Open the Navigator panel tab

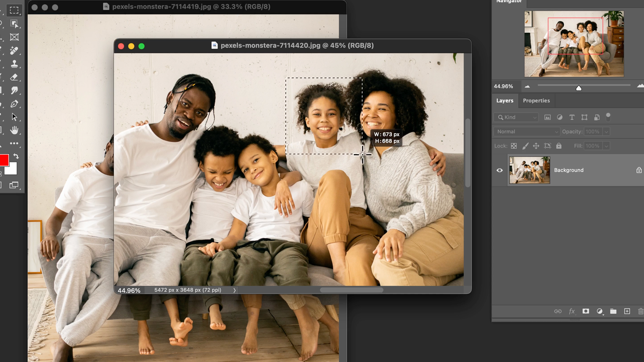point(509,2)
